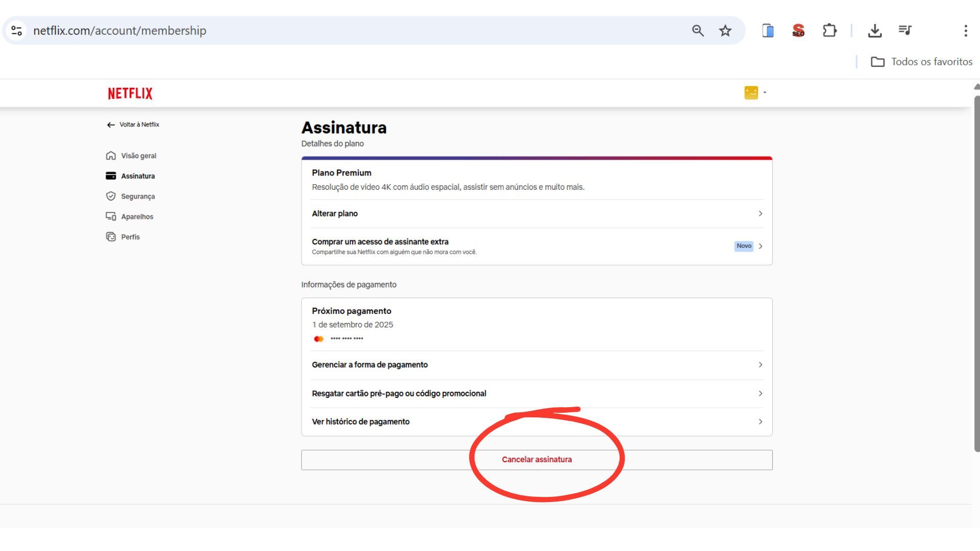980x551 pixels.
Task: Open the media control playlist icon
Action: point(905,30)
